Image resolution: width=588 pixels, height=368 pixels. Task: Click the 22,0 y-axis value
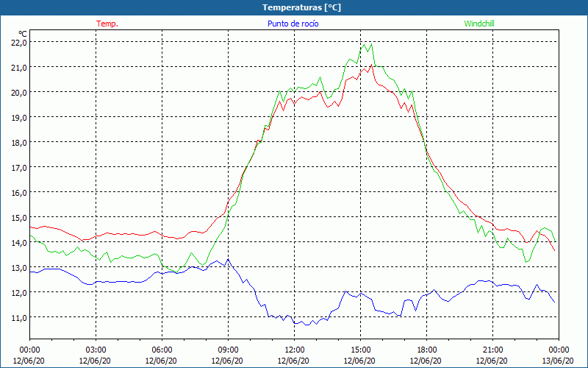point(20,43)
